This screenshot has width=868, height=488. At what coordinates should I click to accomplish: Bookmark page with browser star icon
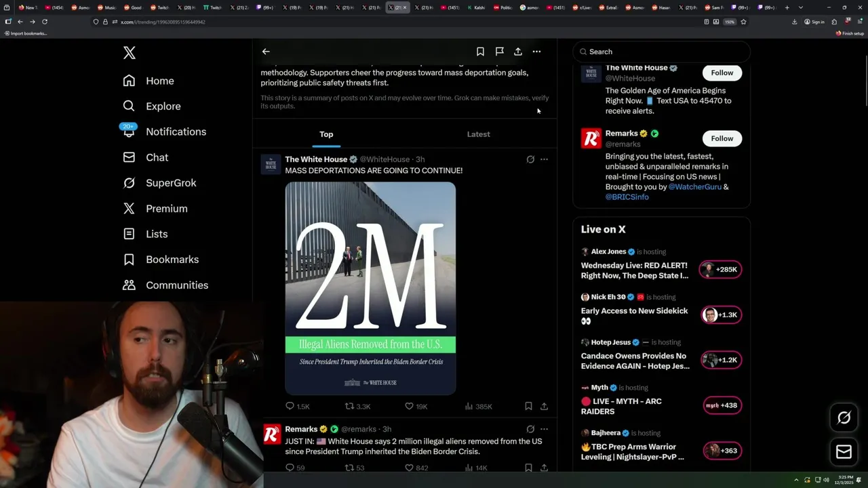743,22
